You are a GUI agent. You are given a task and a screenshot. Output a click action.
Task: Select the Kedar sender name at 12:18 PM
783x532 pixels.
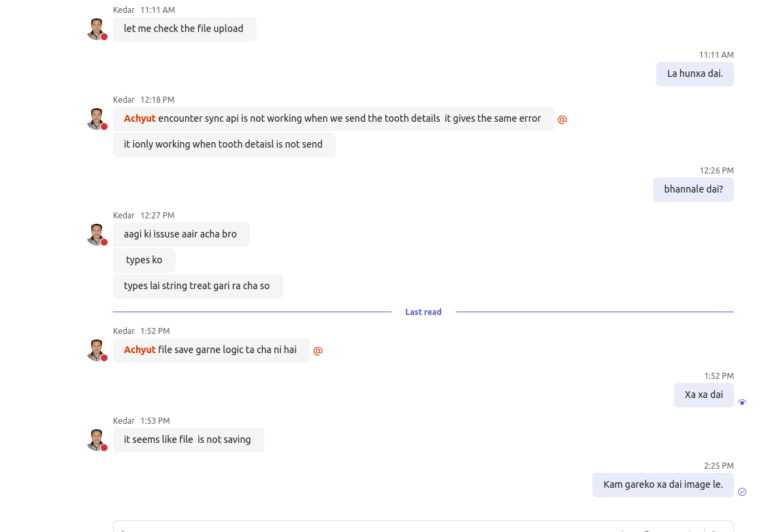124,100
